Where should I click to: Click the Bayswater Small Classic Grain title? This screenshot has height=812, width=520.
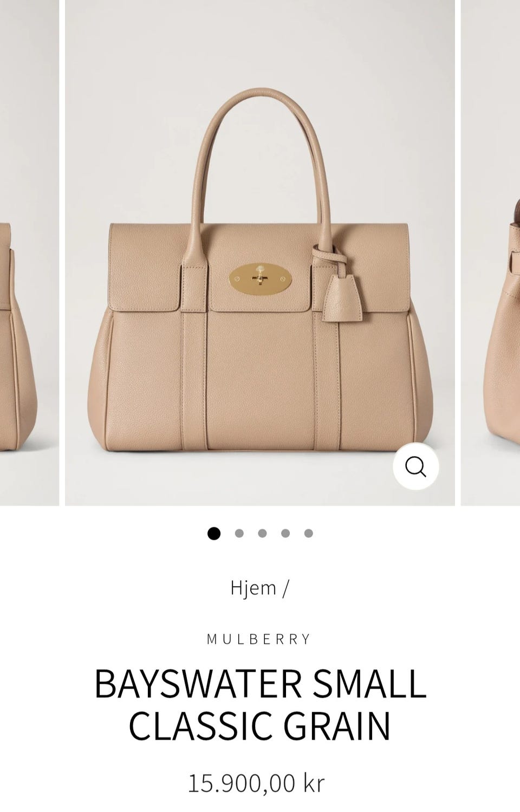pyautogui.click(x=260, y=705)
